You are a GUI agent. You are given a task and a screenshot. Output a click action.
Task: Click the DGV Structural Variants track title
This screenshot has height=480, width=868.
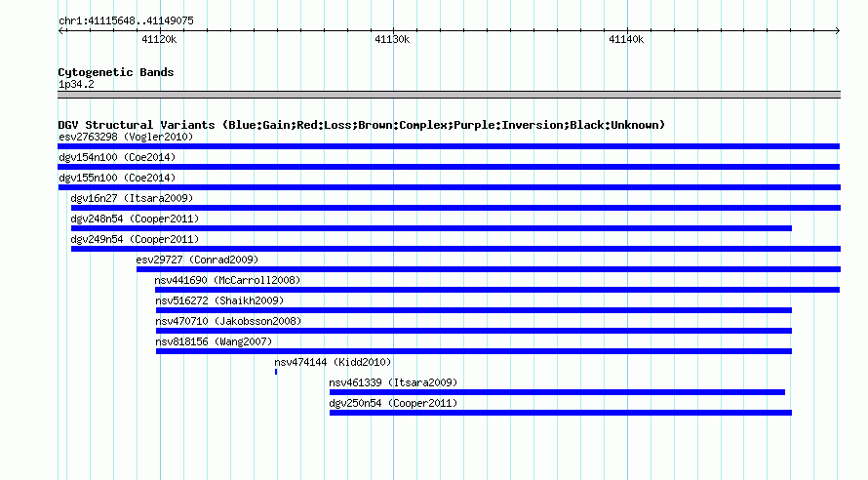pyautogui.click(x=362, y=125)
